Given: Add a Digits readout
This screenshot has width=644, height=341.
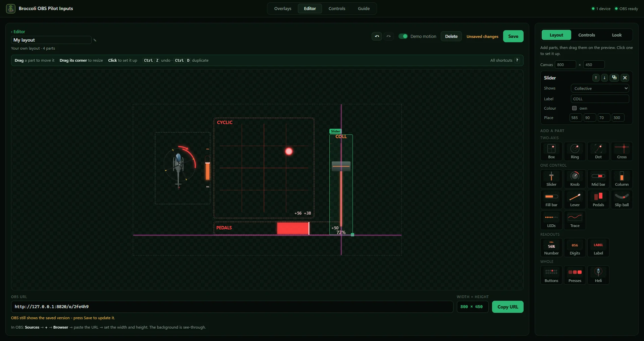Looking at the screenshot, I should click(575, 248).
